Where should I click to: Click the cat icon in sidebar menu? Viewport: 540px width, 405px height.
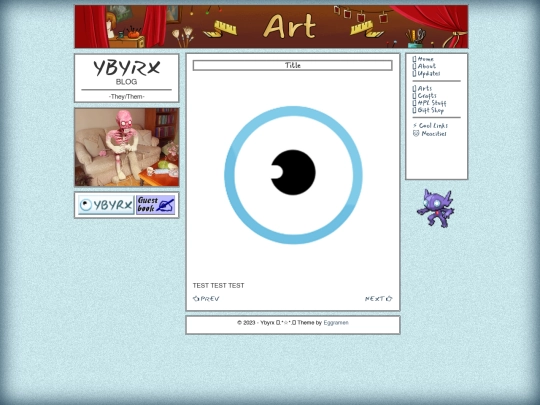point(416,133)
